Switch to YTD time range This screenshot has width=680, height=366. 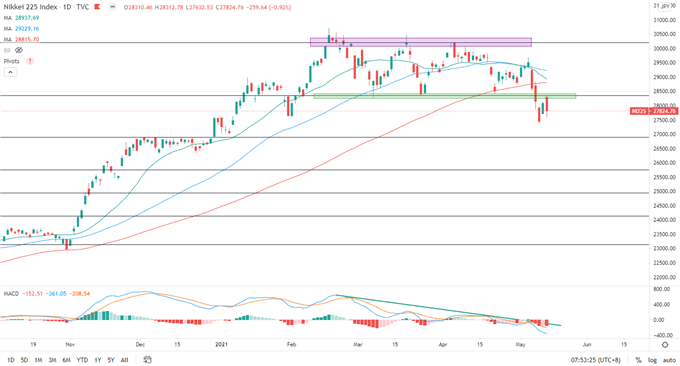click(x=82, y=360)
